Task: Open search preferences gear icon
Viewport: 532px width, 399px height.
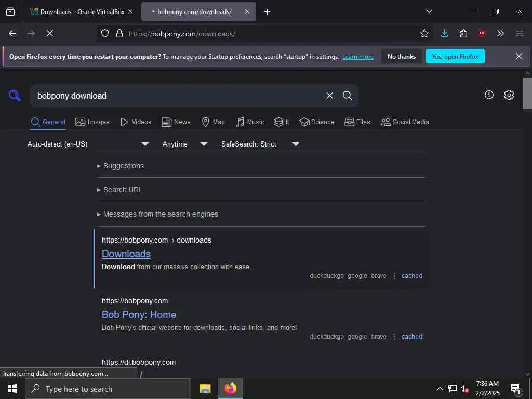Action: [x=509, y=95]
